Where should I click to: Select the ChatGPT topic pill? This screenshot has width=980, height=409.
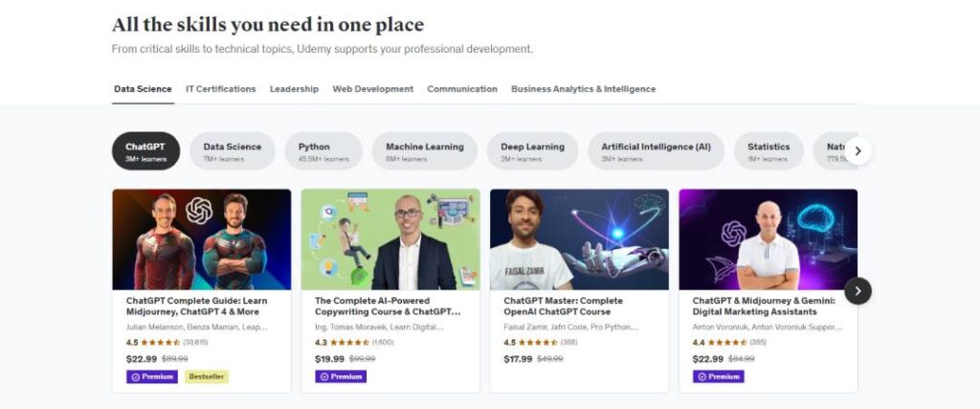pyautogui.click(x=145, y=151)
